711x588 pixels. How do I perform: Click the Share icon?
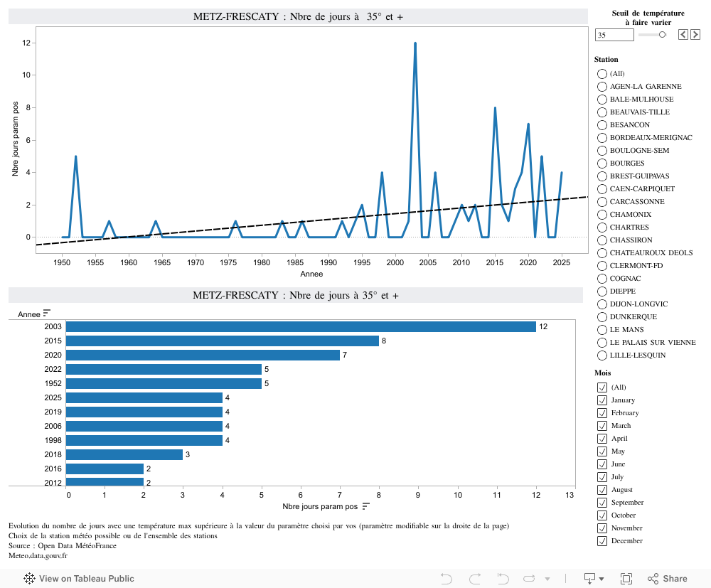tap(666, 578)
